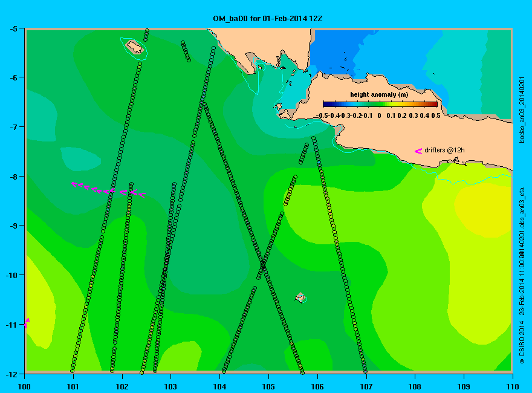
Task: Click the "drifters @12h" legend text
Action: (x=444, y=150)
